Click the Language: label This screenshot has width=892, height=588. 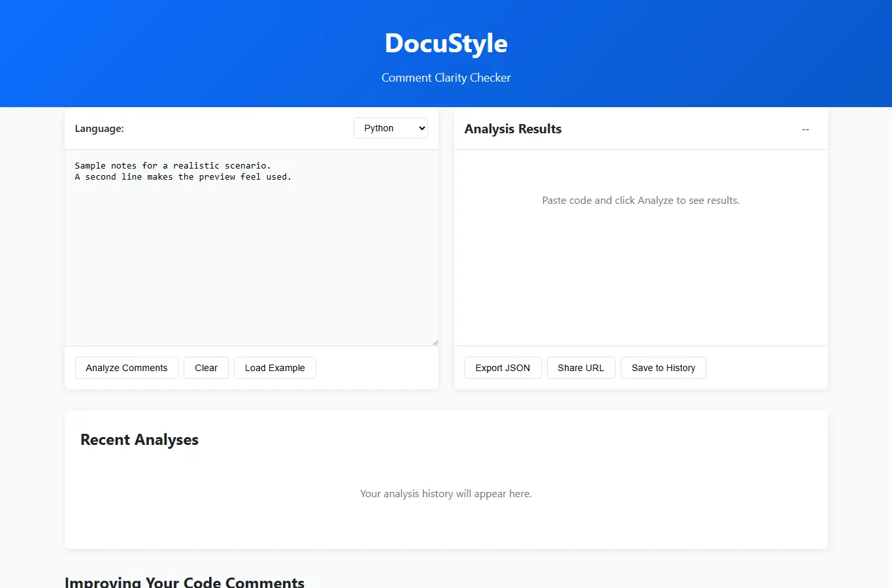click(99, 129)
